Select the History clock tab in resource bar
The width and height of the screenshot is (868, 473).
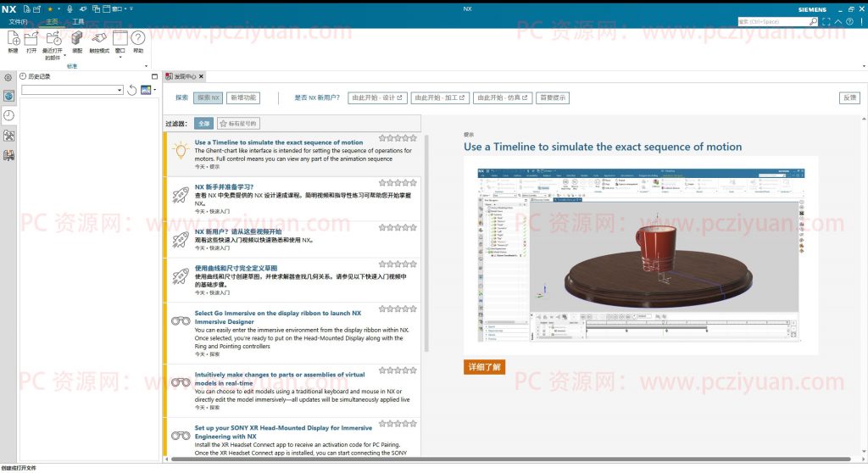pyautogui.click(x=8, y=115)
